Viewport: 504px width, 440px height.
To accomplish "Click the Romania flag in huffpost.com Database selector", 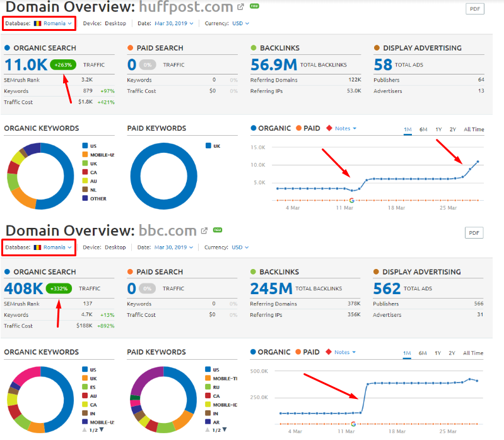I will (x=38, y=23).
